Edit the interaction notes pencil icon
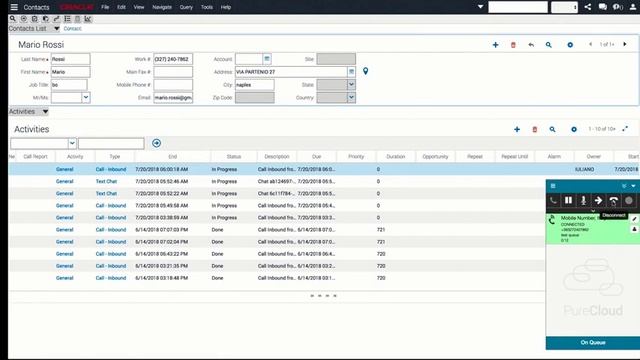The width and height of the screenshot is (640, 360). [x=634, y=219]
